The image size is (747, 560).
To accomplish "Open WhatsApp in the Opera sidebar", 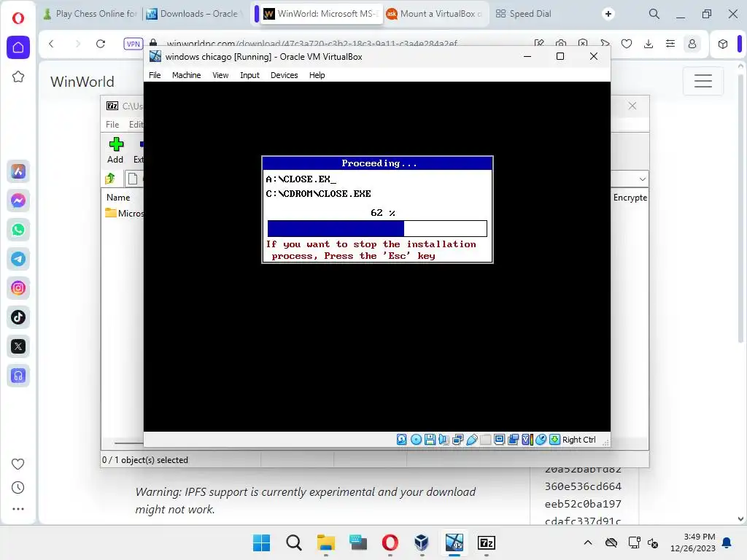I will 18,230.
